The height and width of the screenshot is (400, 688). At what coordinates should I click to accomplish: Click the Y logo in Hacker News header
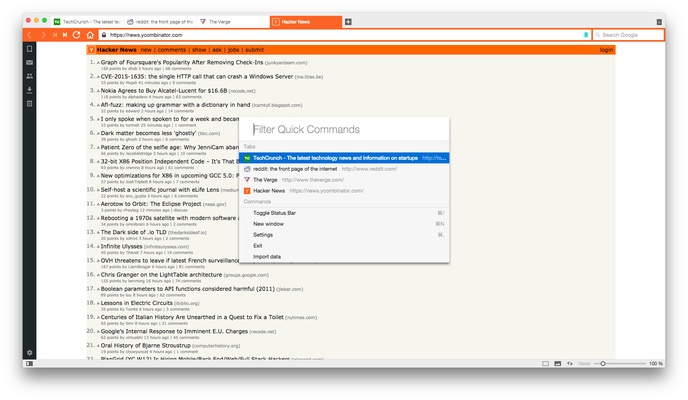91,50
